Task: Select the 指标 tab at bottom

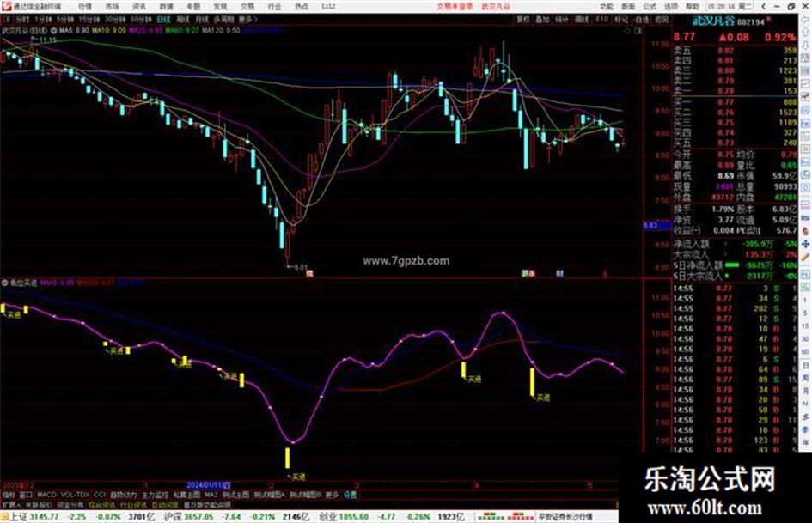Action: pyautogui.click(x=9, y=495)
